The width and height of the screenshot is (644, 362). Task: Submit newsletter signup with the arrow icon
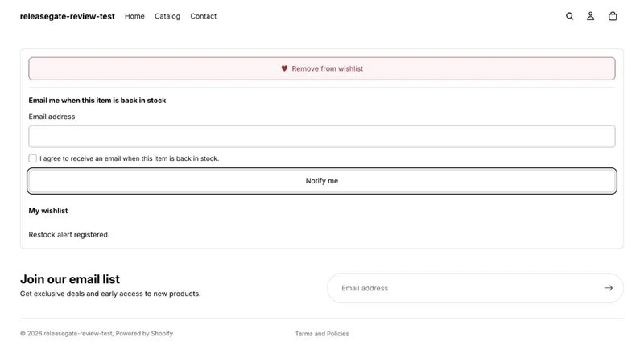click(x=609, y=288)
